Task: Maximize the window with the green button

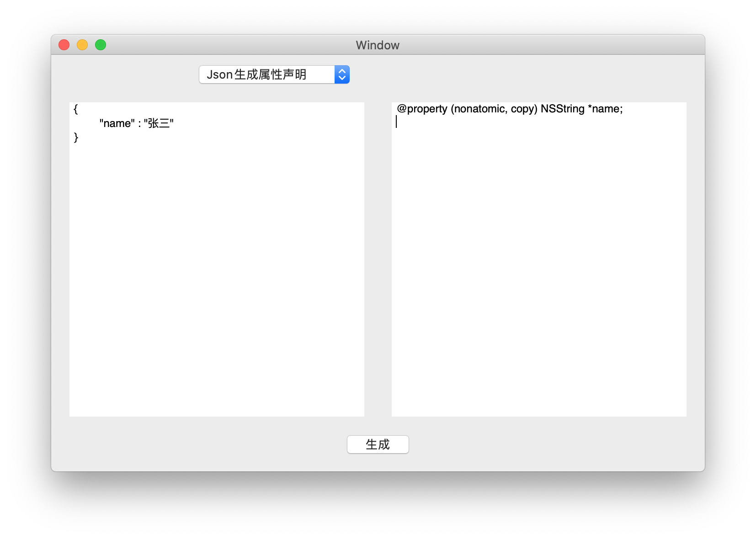Action: point(101,45)
